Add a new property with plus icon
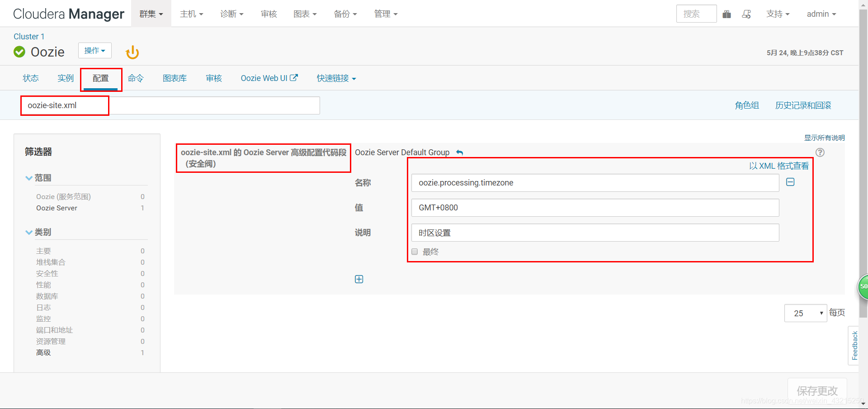The image size is (868, 409). click(359, 279)
